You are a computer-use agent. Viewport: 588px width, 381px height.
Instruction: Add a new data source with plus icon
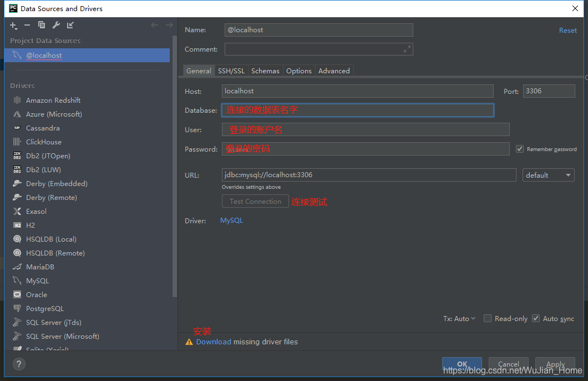click(x=13, y=25)
